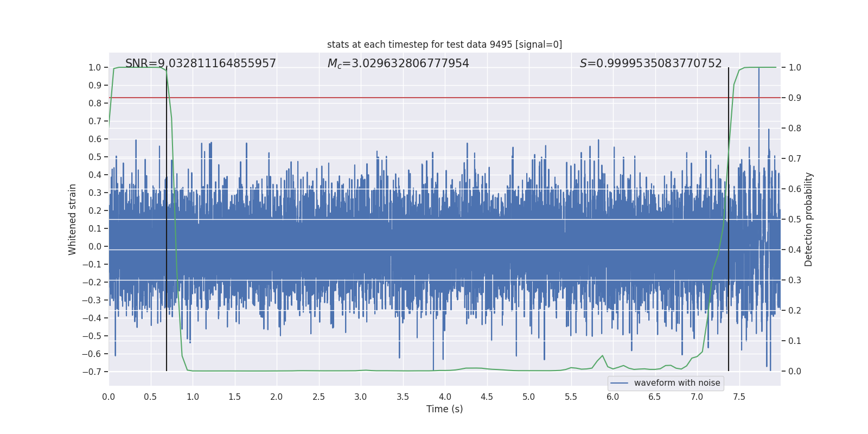Click the 'Detection probability' right axis label
This screenshot has height=434, width=868.
pyautogui.click(x=808, y=219)
